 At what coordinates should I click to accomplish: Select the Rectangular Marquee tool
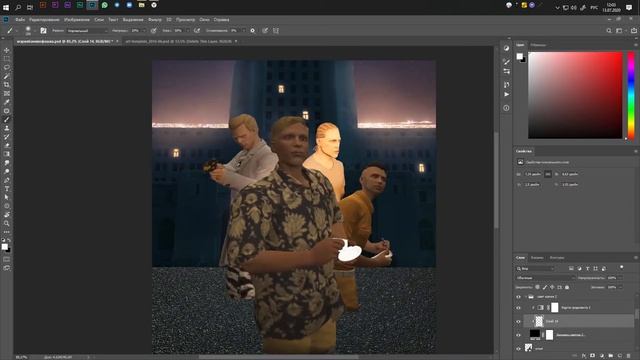(7, 59)
